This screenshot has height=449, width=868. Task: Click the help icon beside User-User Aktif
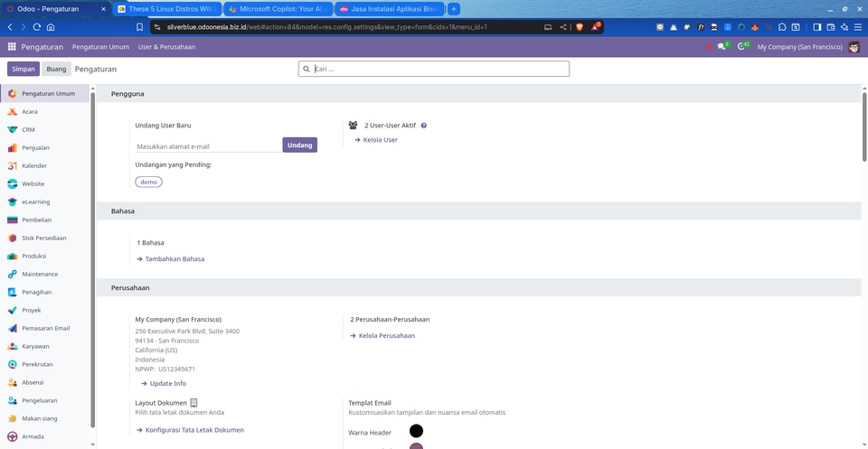(423, 126)
